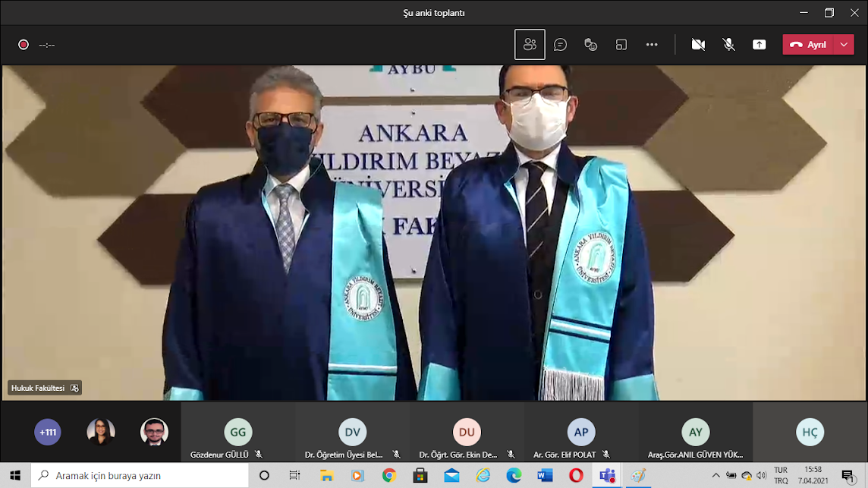Click the Hukuk Fakültesi name label
Image resolution: width=868 pixels, height=488 pixels.
tap(38, 388)
